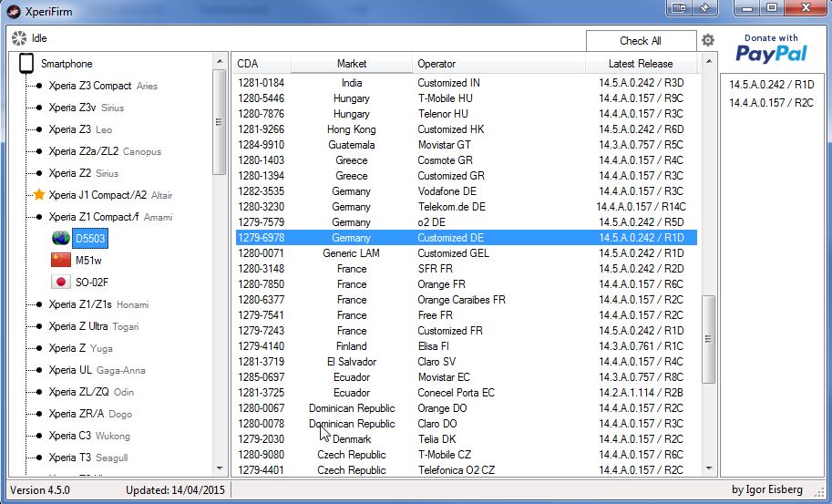Select the Customized DE highlighted row
The image size is (832, 504).
[x=466, y=238]
